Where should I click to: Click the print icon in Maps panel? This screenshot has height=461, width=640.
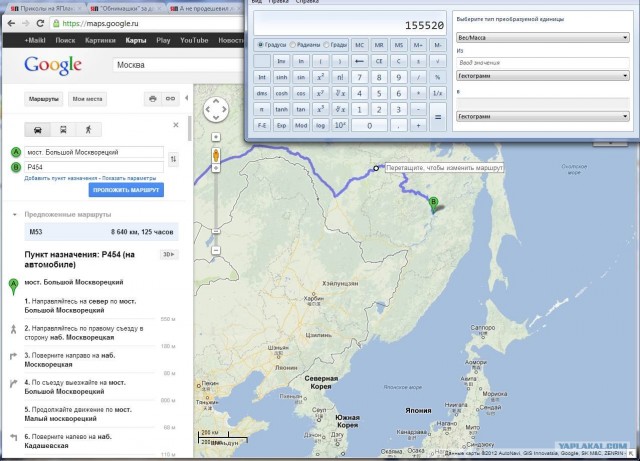153,99
